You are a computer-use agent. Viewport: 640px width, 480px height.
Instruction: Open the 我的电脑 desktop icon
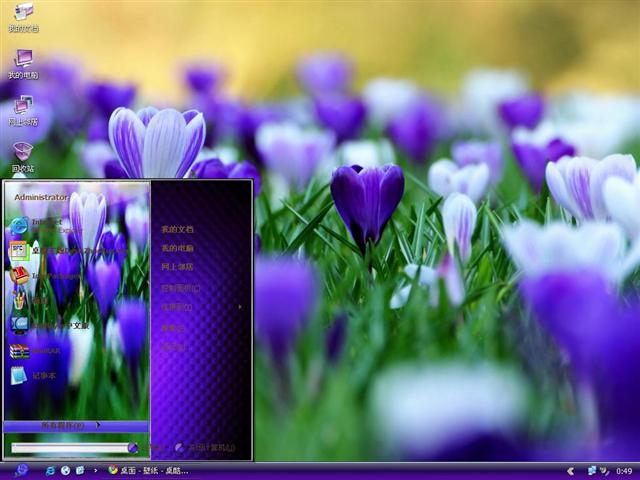(x=23, y=64)
